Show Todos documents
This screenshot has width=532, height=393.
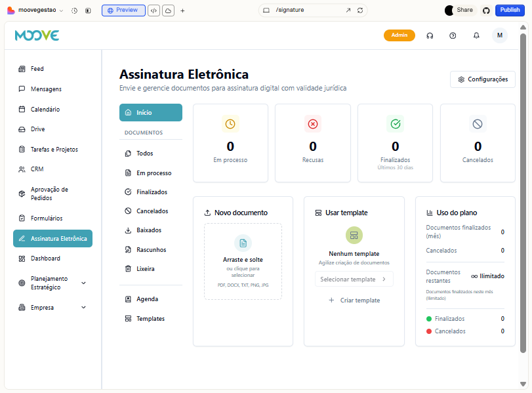[151, 154]
